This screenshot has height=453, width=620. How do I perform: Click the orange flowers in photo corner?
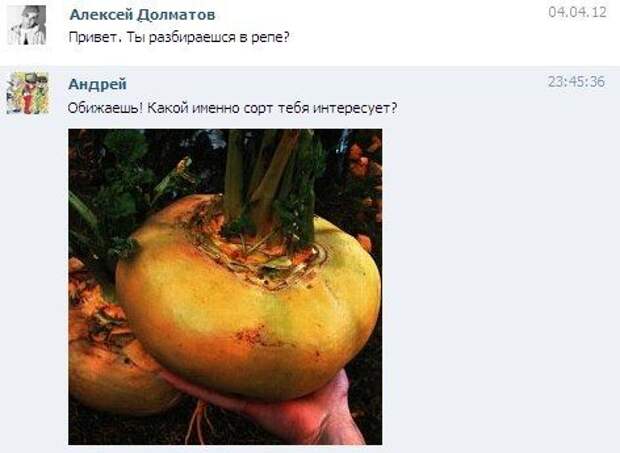pos(366,166)
